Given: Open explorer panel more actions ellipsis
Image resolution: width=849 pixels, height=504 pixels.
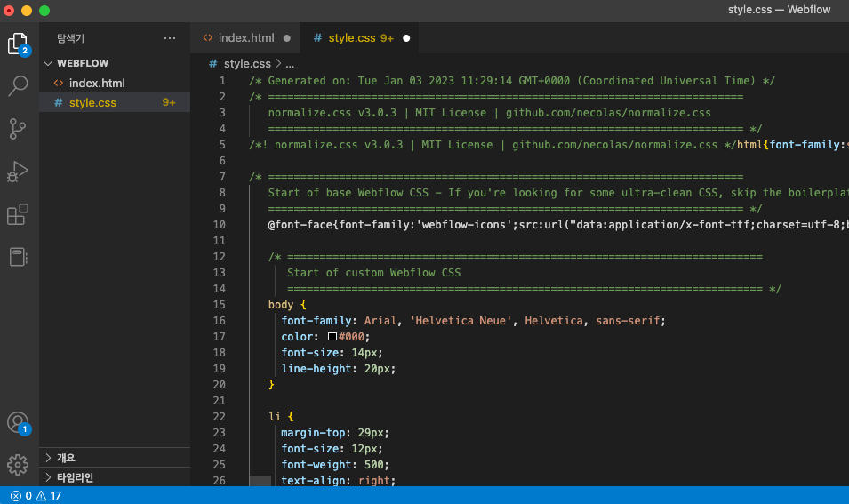Looking at the screenshot, I should (170, 38).
